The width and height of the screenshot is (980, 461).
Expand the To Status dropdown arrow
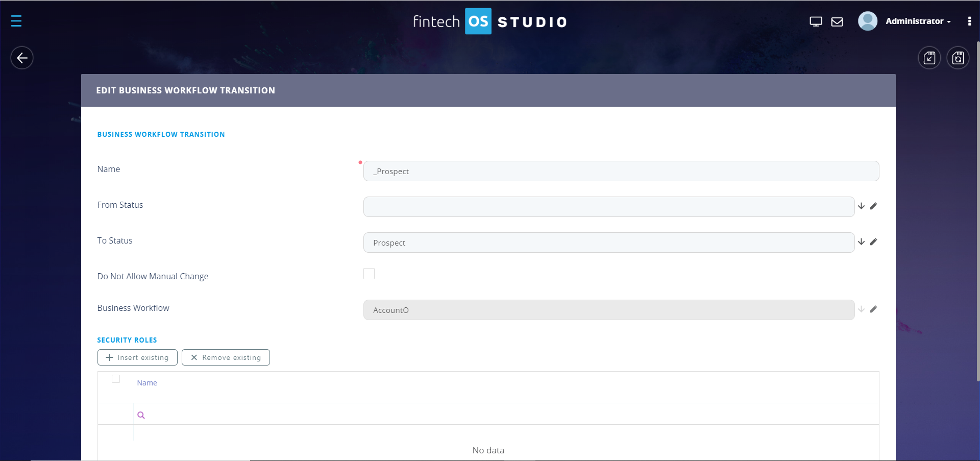(861, 242)
